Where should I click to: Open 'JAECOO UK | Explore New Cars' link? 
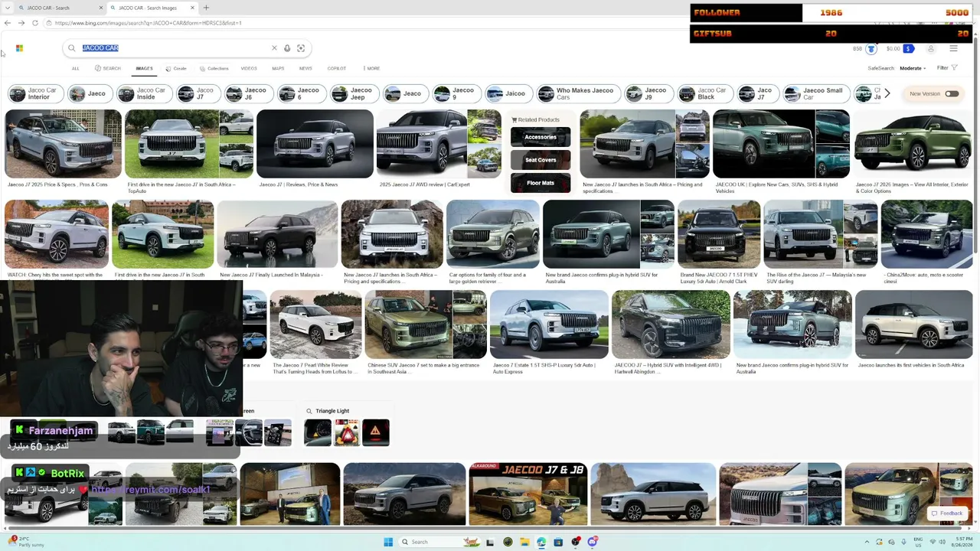[776, 187]
